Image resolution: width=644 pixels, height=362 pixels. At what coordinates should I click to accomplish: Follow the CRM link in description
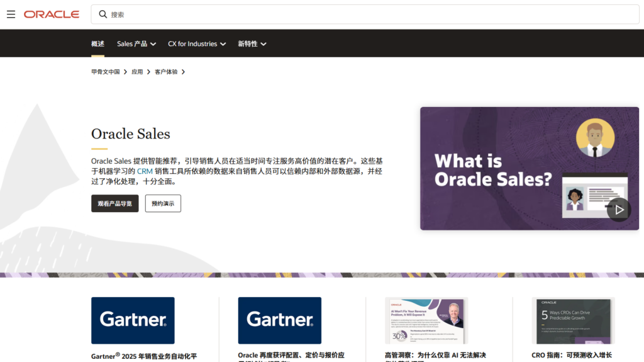[145, 171]
